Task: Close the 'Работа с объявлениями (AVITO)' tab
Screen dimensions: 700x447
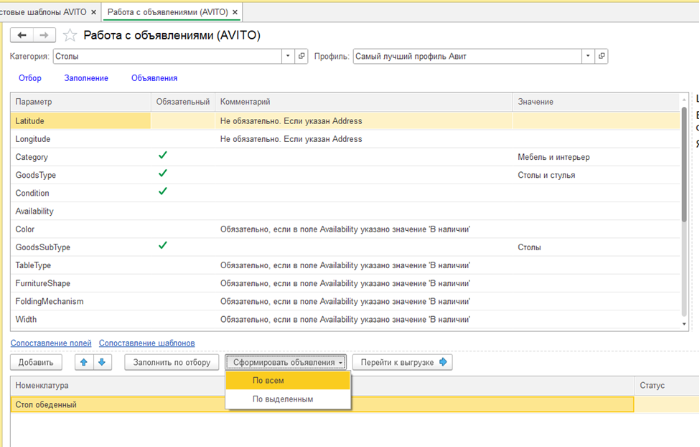Action: [235, 11]
